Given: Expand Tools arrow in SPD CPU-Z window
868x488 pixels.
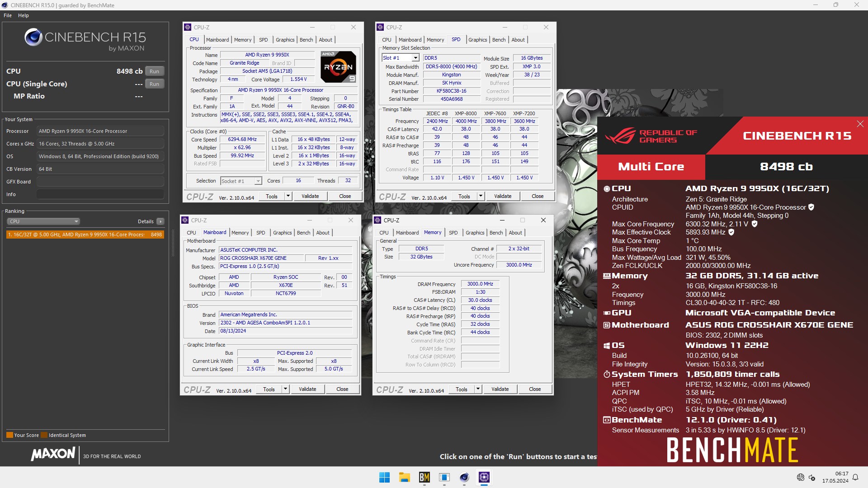Looking at the screenshot, I should tap(481, 196).
